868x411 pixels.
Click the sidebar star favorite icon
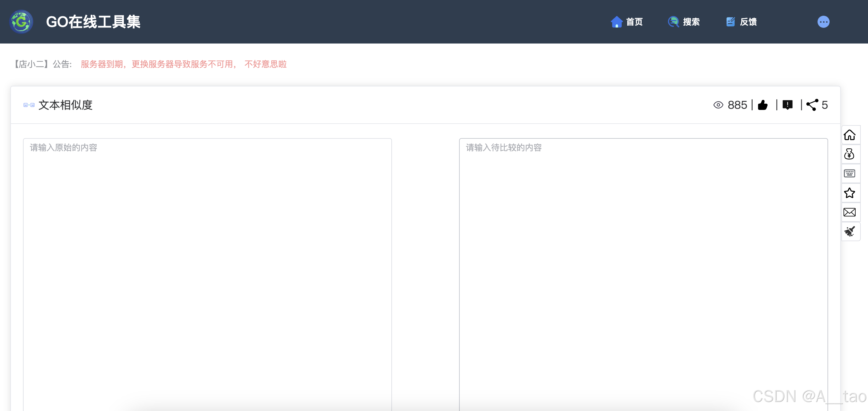tap(850, 193)
